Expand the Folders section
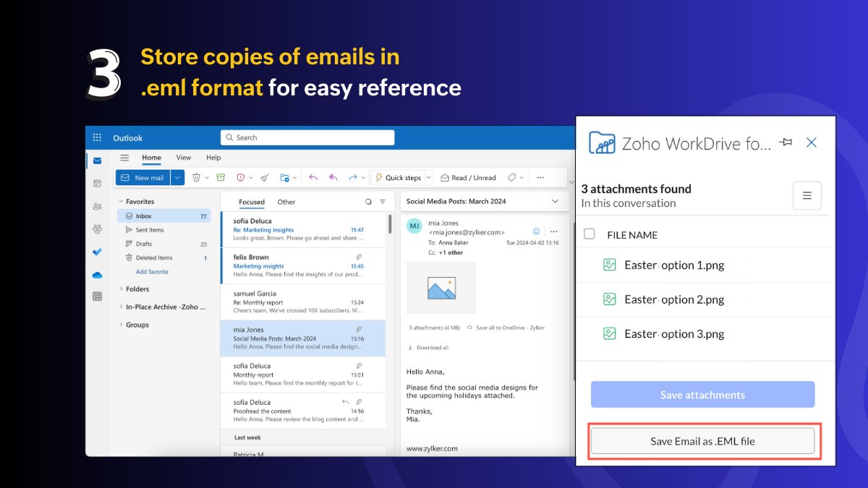Image resolution: width=868 pixels, height=488 pixels. [121, 288]
